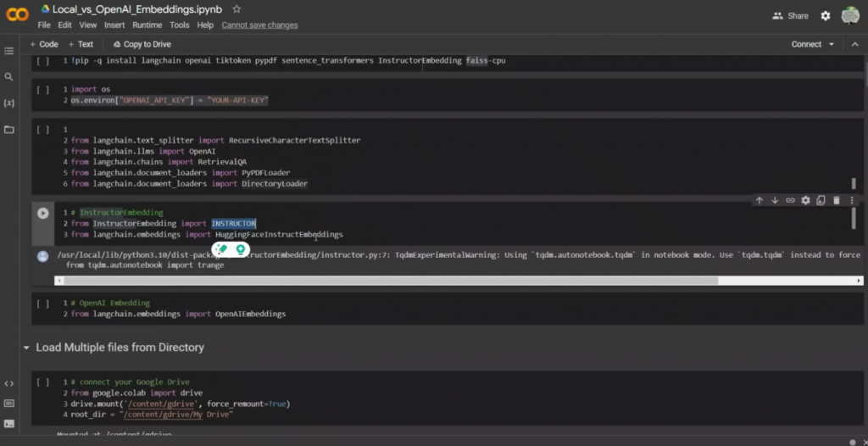This screenshot has height=446, width=868.
Task: Run the Google Drive mount cell bracket
Action: click(x=42, y=382)
